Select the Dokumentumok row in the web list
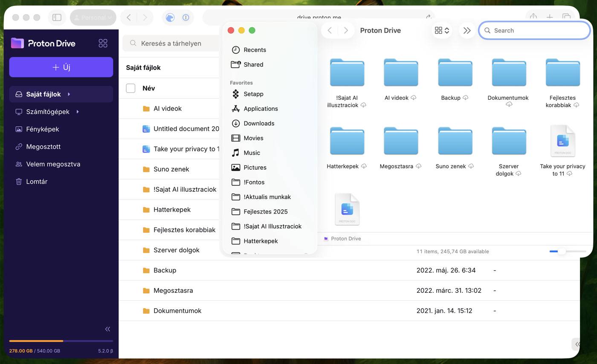597x364 pixels. click(x=349, y=311)
